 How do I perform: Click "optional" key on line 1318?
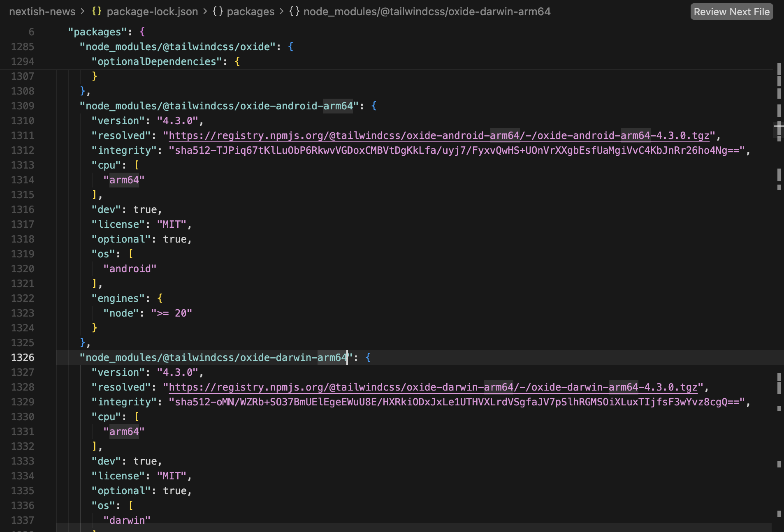coord(121,239)
